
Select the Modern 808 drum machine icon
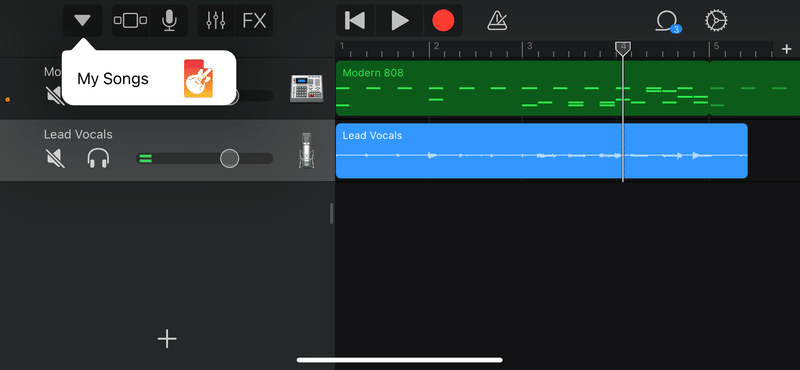[306, 88]
